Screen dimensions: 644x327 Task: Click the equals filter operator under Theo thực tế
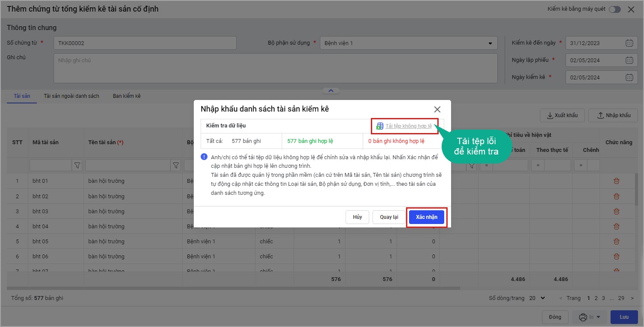[x=538, y=165]
